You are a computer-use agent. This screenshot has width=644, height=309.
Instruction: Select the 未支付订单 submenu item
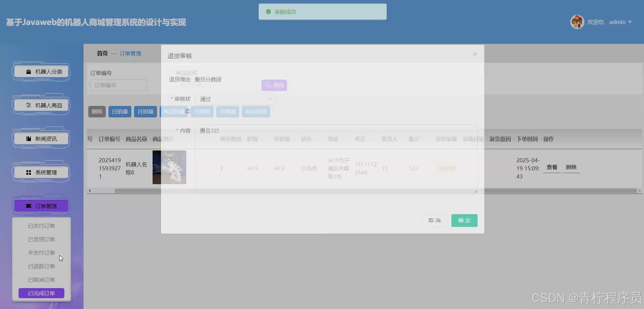click(x=41, y=252)
